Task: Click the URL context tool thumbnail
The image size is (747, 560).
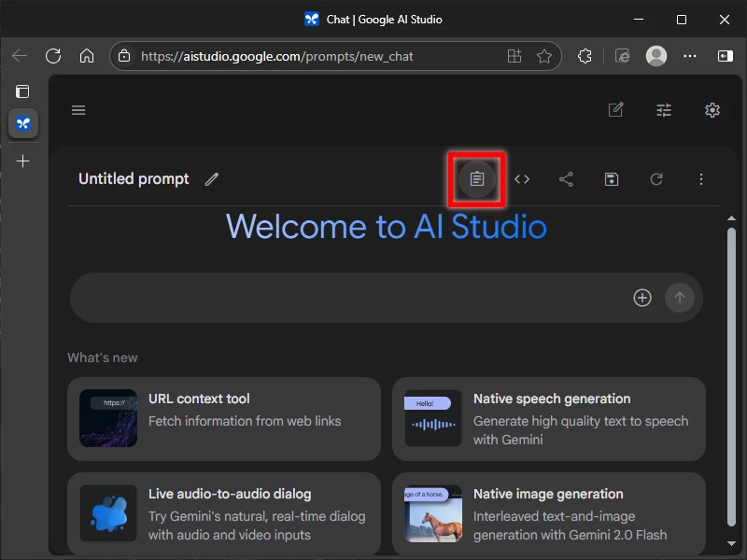Action: [108, 418]
